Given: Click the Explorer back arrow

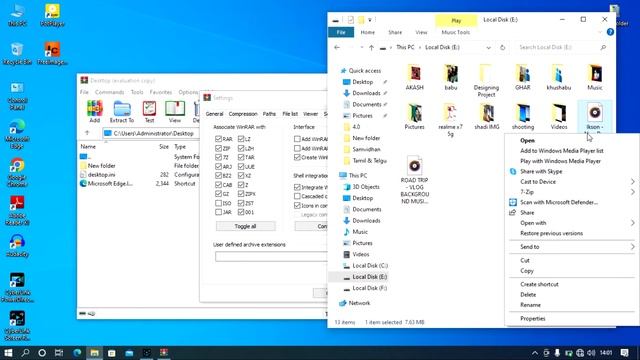Looking at the screenshot, I should 337,47.
